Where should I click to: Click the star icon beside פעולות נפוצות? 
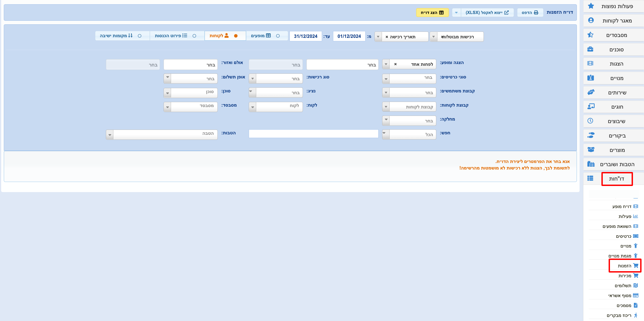[x=591, y=6]
